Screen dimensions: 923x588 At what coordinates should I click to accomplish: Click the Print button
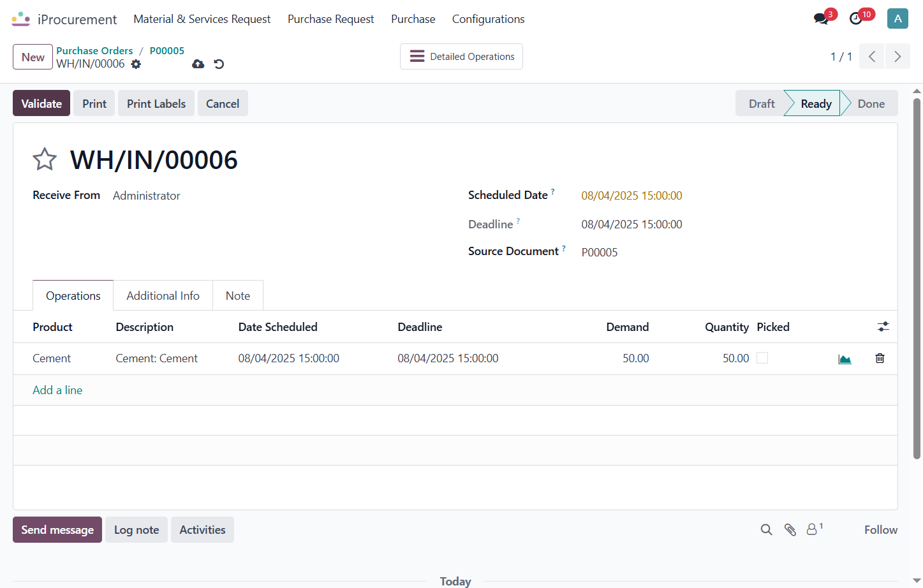94,103
